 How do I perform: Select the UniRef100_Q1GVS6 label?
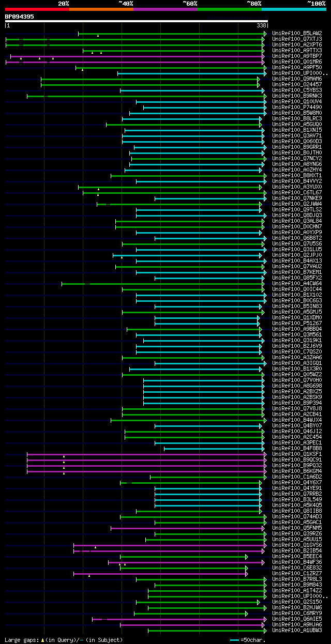[297, 545]
